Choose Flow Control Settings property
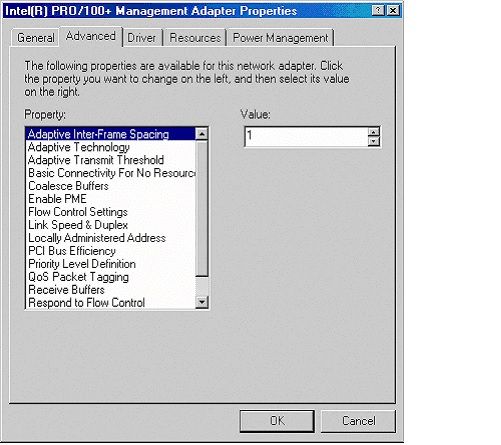Screen dimensions: 501x445 click(x=111, y=212)
